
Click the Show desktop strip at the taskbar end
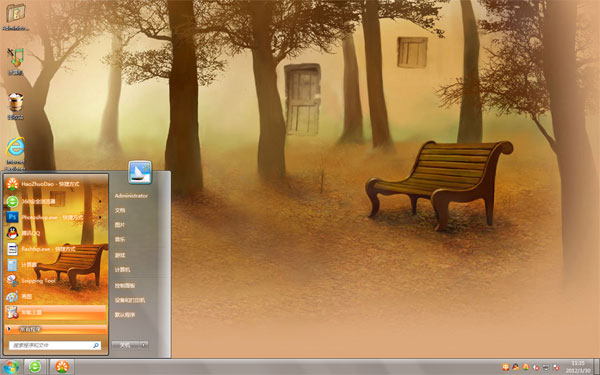[596, 367]
